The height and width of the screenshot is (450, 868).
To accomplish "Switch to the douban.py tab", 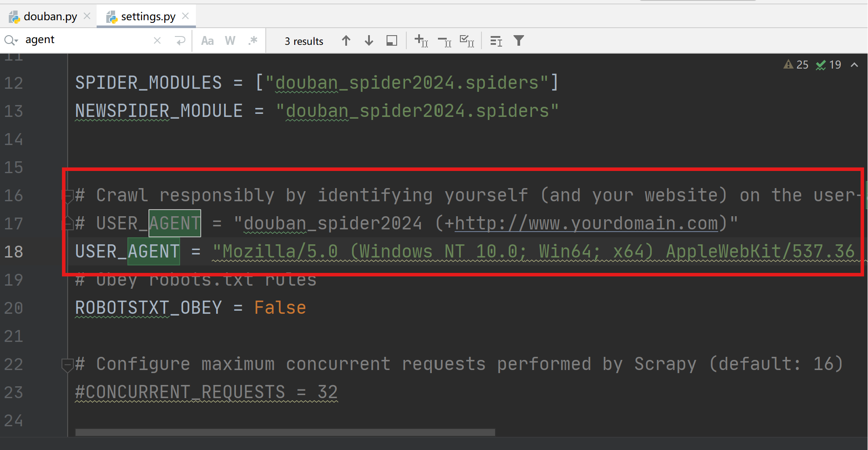I will pyautogui.click(x=50, y=17).
